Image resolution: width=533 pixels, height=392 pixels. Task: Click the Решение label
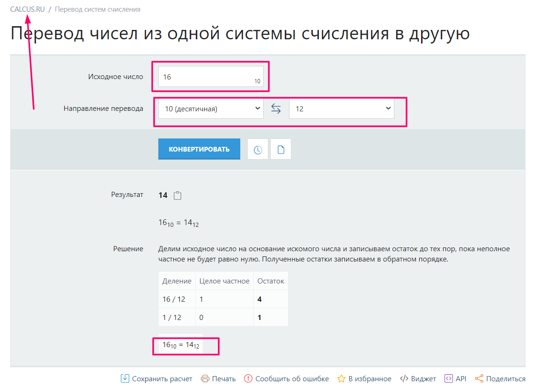coord(128,249)
